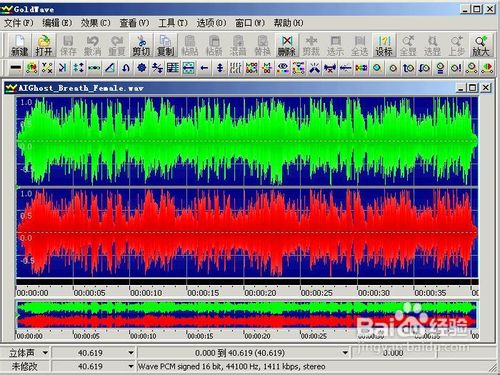Viewport: 500px width, 375px height.
Task: Click the 00:00:15 mark on overview timeline
Action: coord(200,336)
